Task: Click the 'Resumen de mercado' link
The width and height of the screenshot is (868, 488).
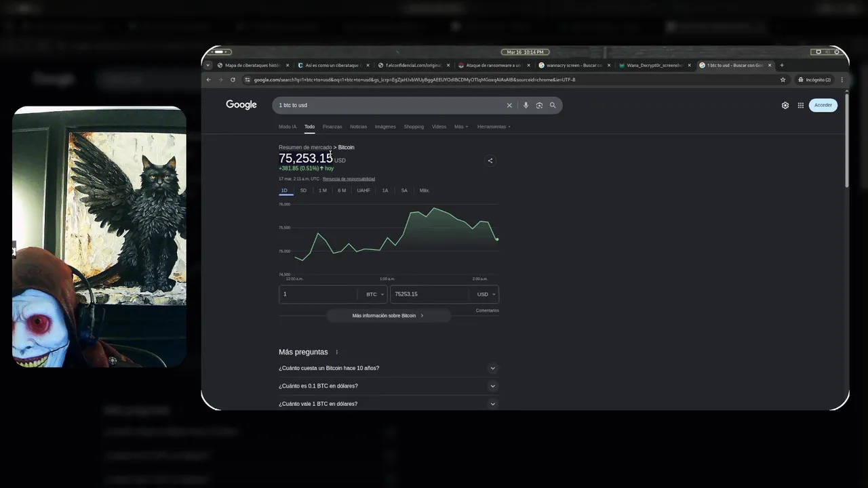Action: (305, 147)
